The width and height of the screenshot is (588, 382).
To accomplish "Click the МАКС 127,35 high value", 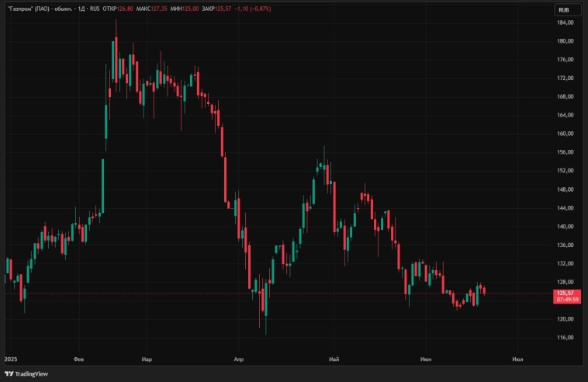I will pos(151,9).
